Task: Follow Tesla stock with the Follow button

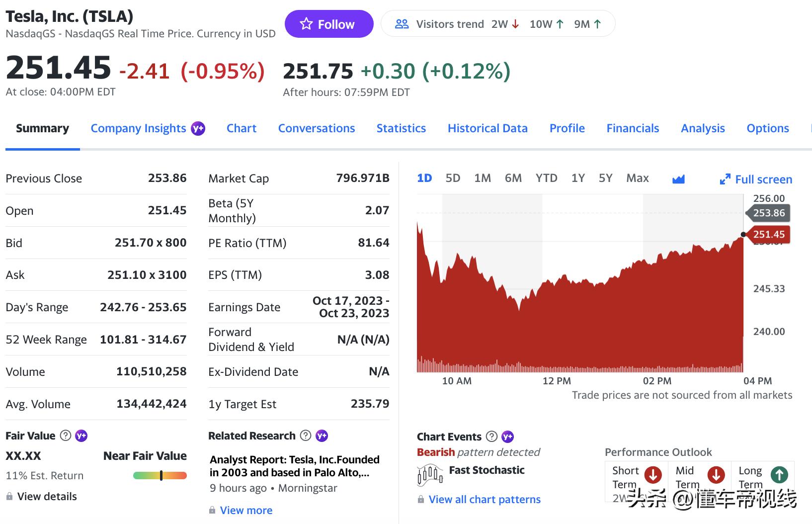Action: point(329,24)
